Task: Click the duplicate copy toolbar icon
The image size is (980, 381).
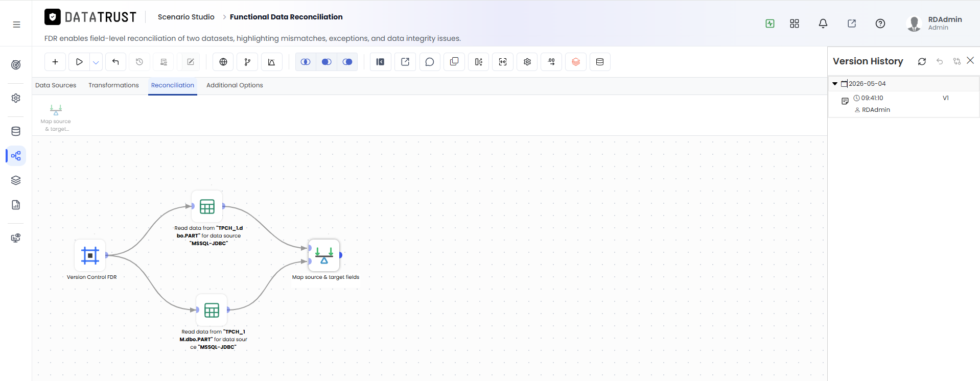Action: pyautogui.click(x=454, y=62)
